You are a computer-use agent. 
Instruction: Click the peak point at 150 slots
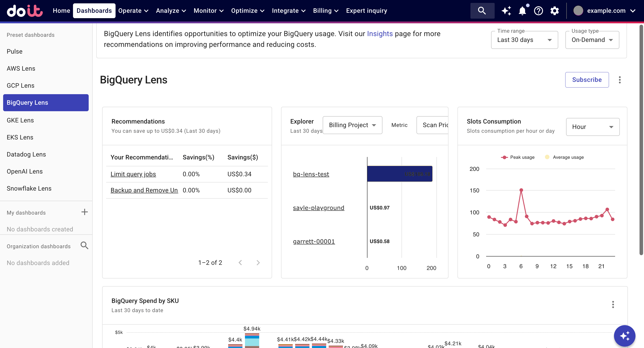pyautogui.click(x=521, y=190)
